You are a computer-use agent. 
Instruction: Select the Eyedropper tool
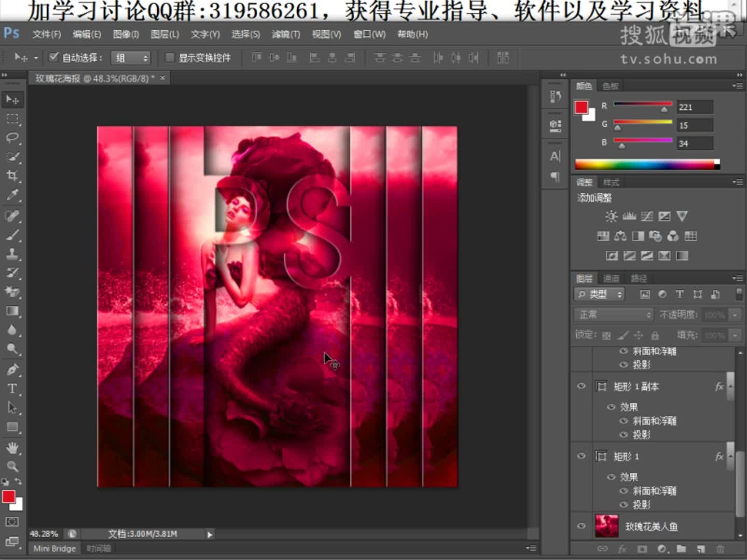12,195
